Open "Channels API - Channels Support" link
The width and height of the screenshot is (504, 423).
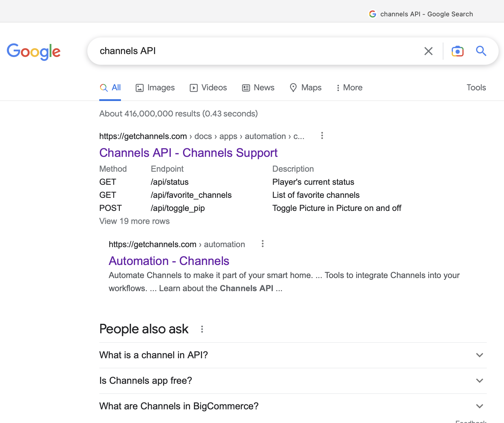pyautogui.click(x=188, y=153)
